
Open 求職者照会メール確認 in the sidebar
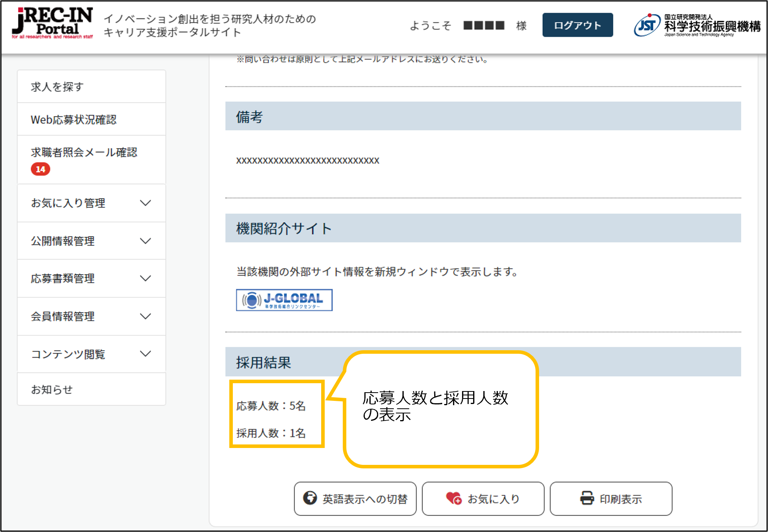91,160
